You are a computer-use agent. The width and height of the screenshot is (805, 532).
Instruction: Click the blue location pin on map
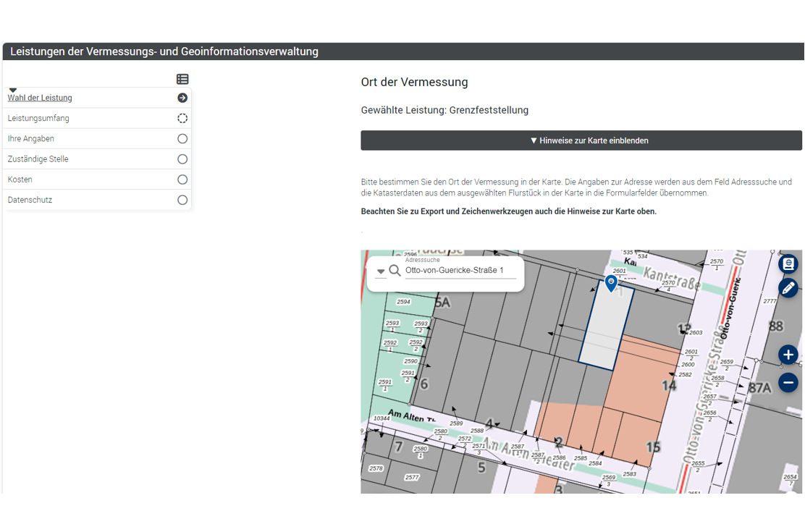click(x=611, y=282)
